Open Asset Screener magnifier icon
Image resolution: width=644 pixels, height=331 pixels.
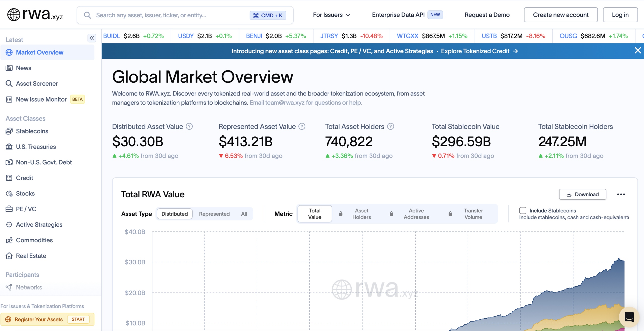pos(9,83)
